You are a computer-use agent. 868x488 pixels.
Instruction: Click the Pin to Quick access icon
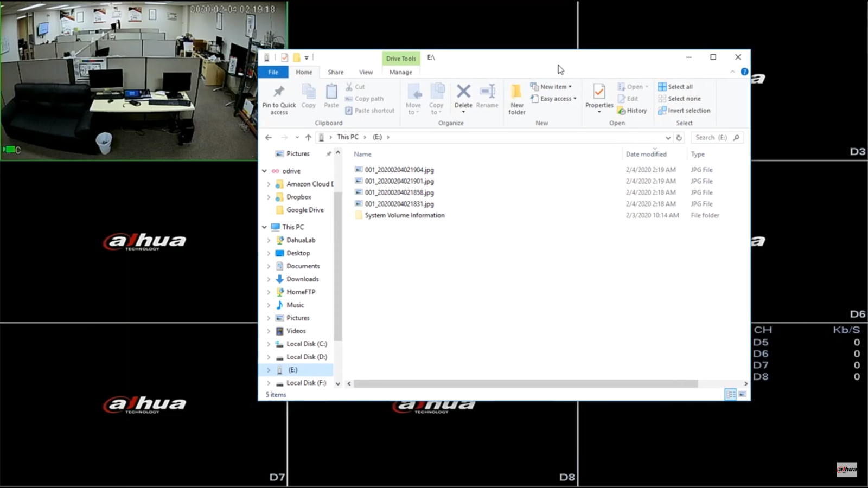pyautogui.click(x=279, y=91)
